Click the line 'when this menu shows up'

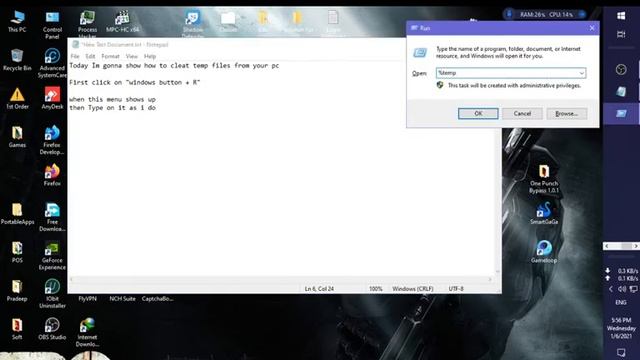pyautogui.click(x=112, y=99)
